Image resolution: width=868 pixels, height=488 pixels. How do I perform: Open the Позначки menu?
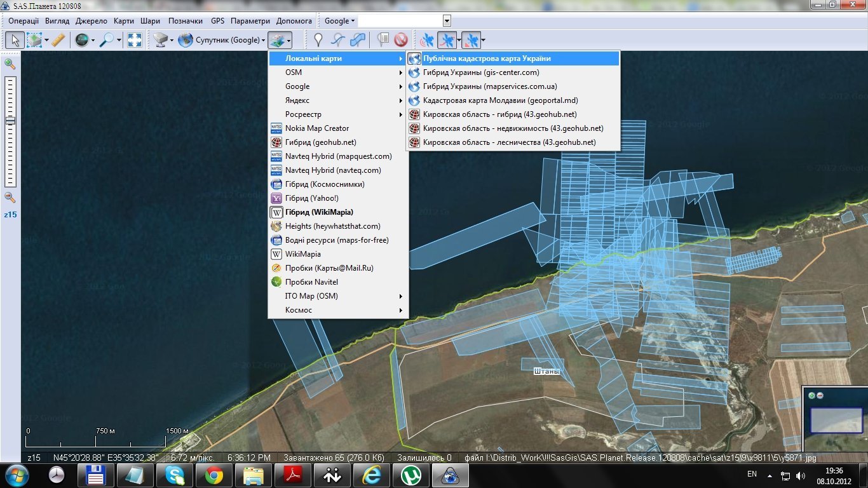[x=185, y=21]
